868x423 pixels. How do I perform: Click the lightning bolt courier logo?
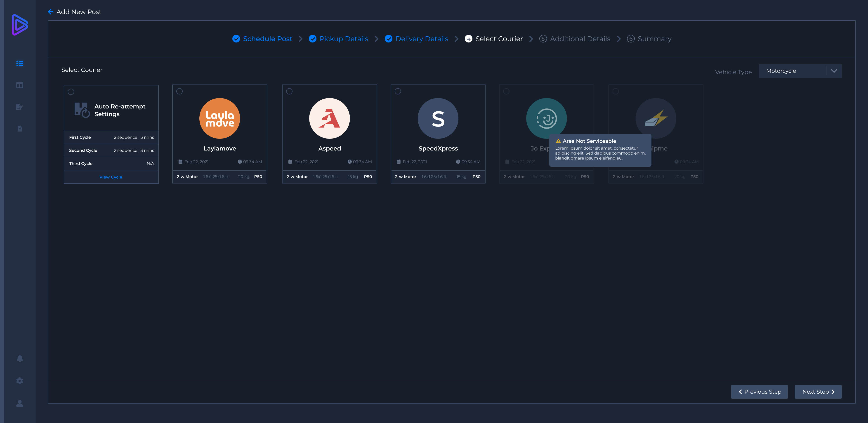(x=656, y=118)
